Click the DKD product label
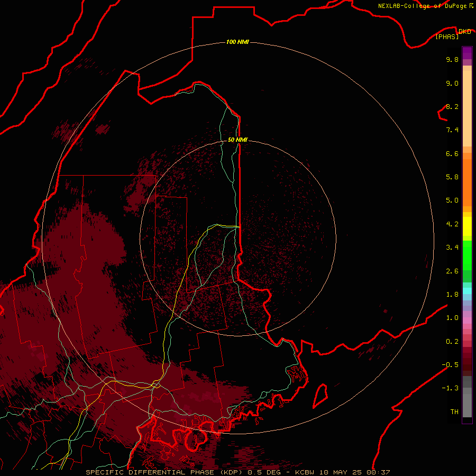 click(x=464, y=31)
